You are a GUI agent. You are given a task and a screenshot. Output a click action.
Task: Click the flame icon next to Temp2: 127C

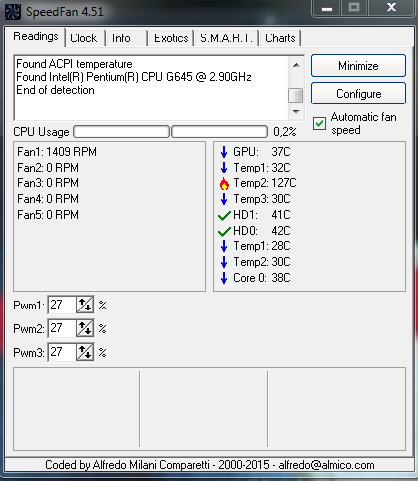coord(224,183)
